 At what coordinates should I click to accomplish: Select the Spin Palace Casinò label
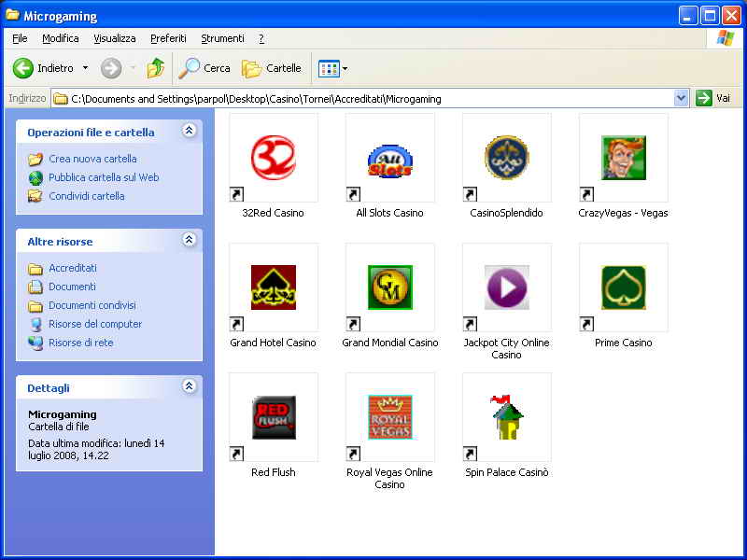coord(507,472)
